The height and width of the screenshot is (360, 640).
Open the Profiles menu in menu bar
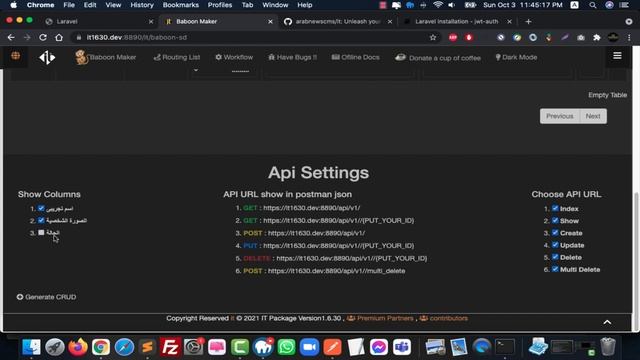[220, 5]
